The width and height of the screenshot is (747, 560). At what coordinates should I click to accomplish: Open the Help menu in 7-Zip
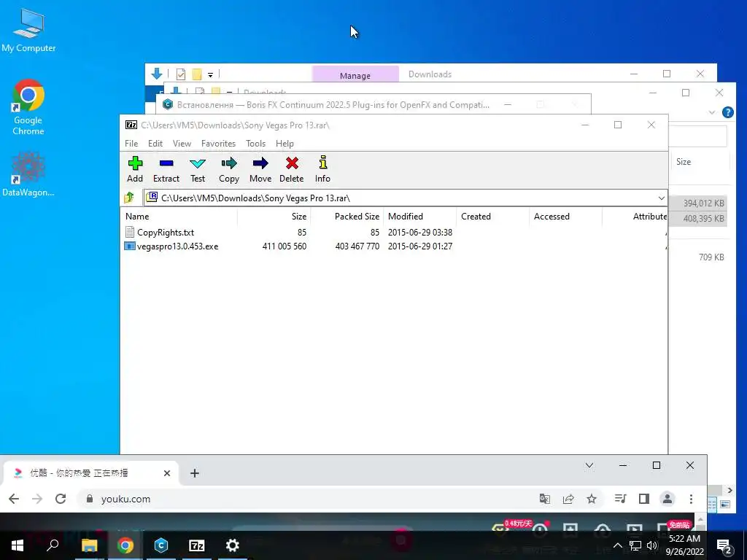pyautogui.click(x=285, y=144)
